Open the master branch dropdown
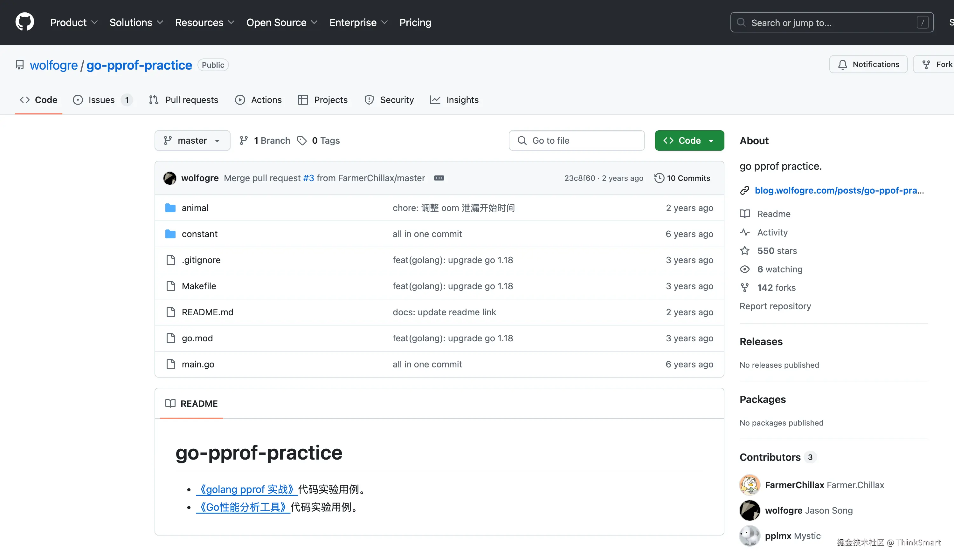Viewport: 954px width, 560px height. coord(192,140)
